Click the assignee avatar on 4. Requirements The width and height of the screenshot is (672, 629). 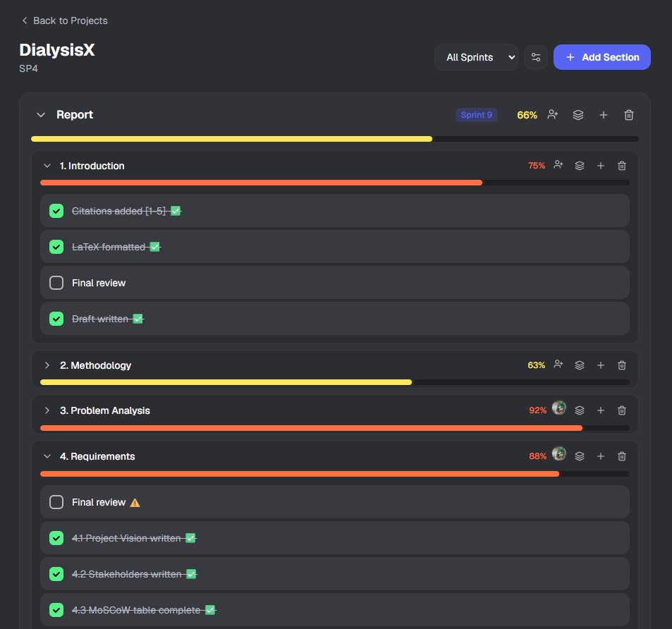click(559, 453)
